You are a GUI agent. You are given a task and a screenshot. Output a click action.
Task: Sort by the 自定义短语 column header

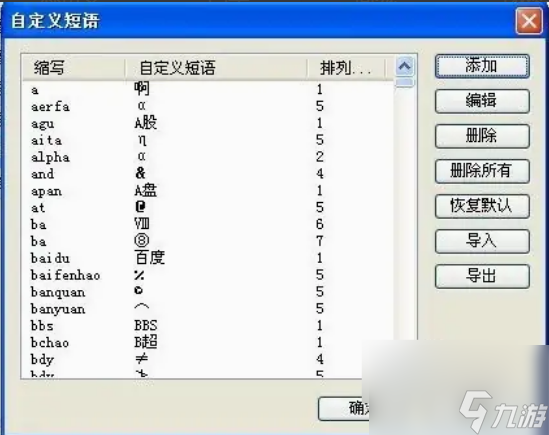[216, 68]
